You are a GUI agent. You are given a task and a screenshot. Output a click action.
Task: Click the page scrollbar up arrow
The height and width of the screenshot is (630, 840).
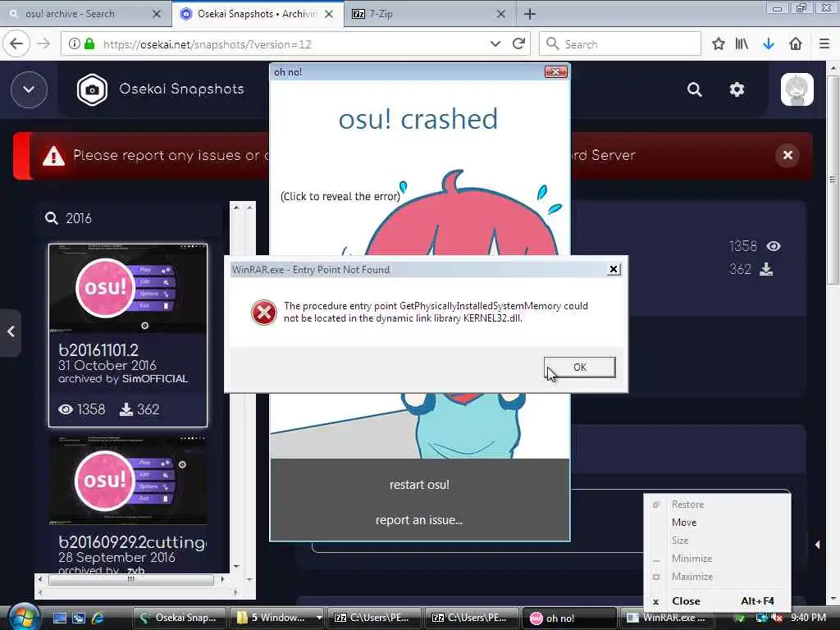tap(833, 69)
